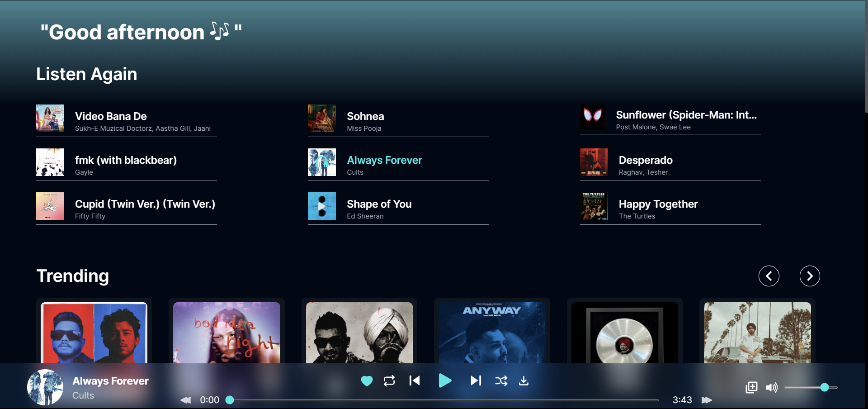This screenshot has width=868, height=409.
Task: Show previous Trending items with left chevron
Action: [769, 276]
